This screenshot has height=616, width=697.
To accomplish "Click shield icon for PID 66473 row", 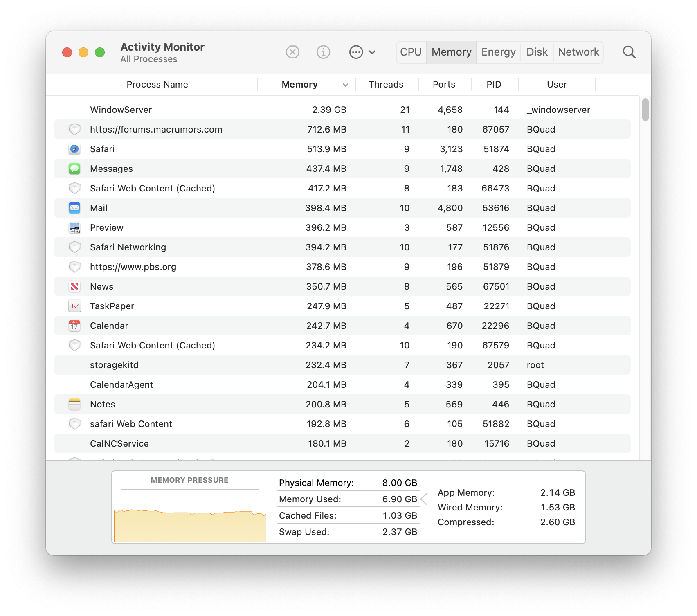I will click(74, 188).
